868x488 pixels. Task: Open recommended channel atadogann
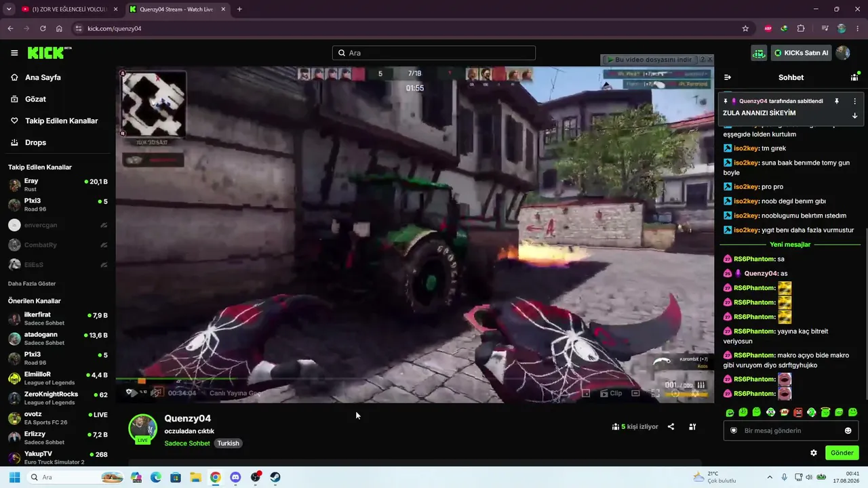pos(57,338)
